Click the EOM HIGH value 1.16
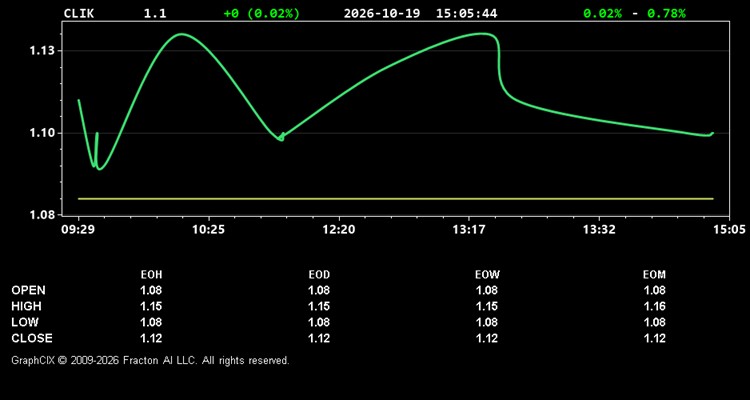The height and width of the screenshot is (400, 750). pos(654,306)
